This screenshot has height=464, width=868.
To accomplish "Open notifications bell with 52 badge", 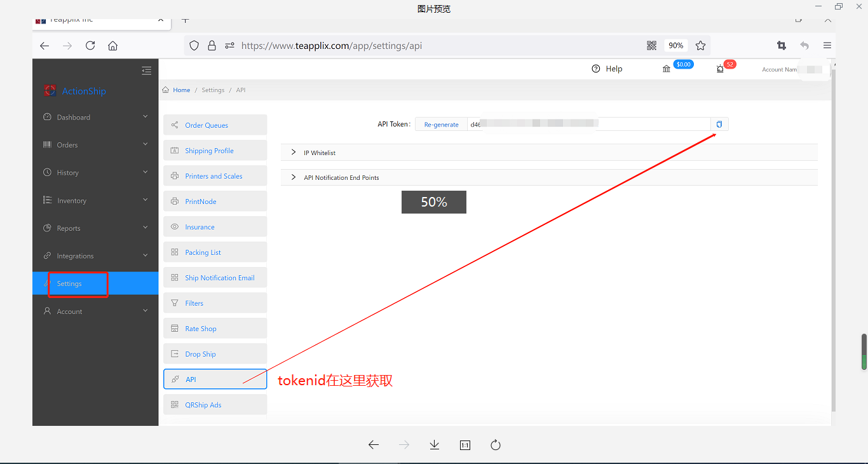I will tap(720, 69).
